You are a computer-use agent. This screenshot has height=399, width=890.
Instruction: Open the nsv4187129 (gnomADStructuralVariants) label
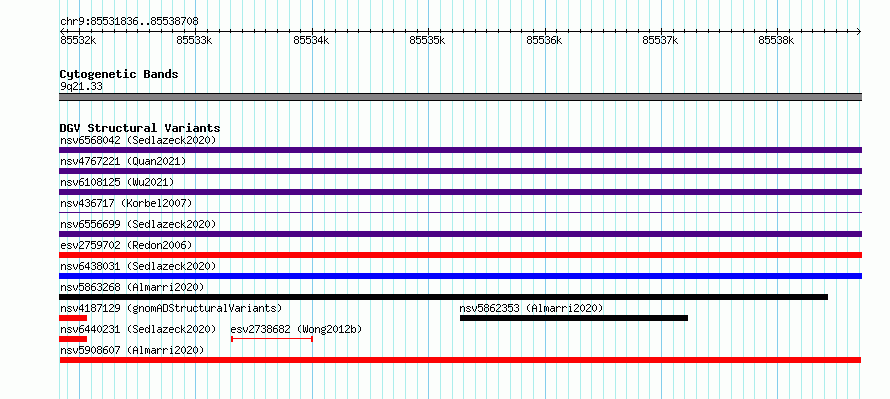tap(171, 308)
